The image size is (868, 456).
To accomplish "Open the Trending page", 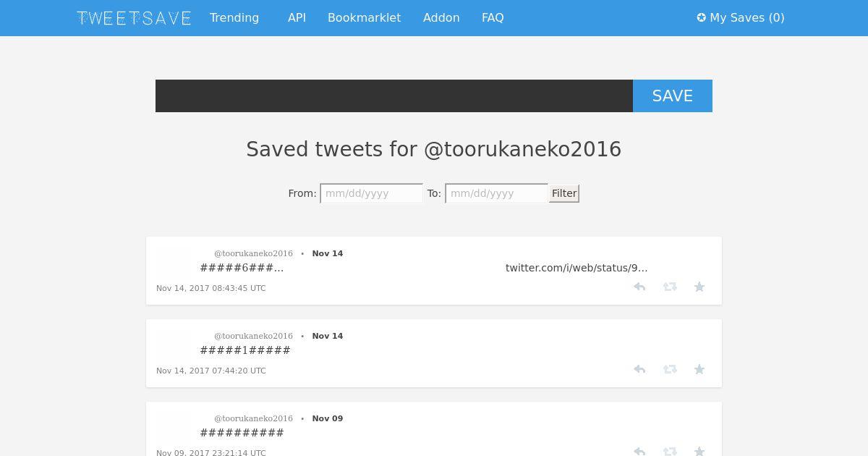I will [234, 18].
